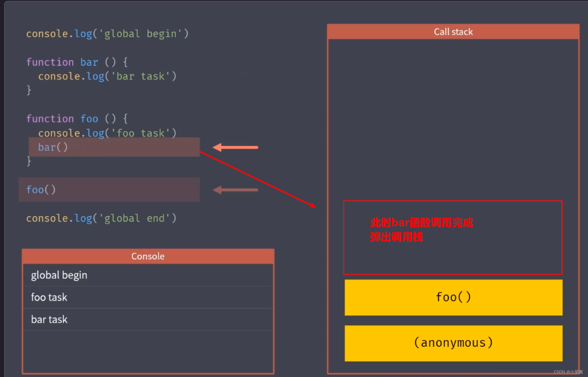The width and height of the screenshot is (588, 377).
Task: Click the arrow pointing at bar() line
Action: tap(235, 147)
